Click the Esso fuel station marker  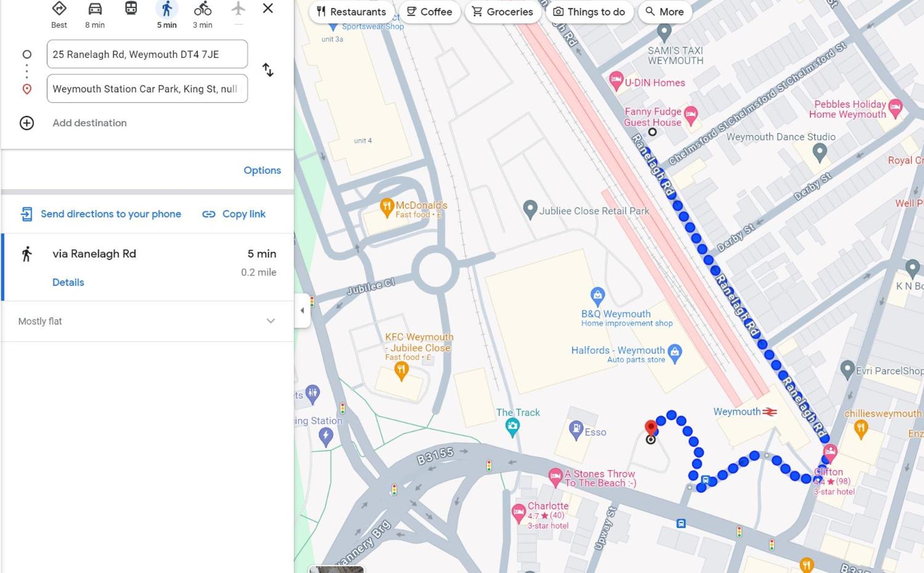coord(576,429)
